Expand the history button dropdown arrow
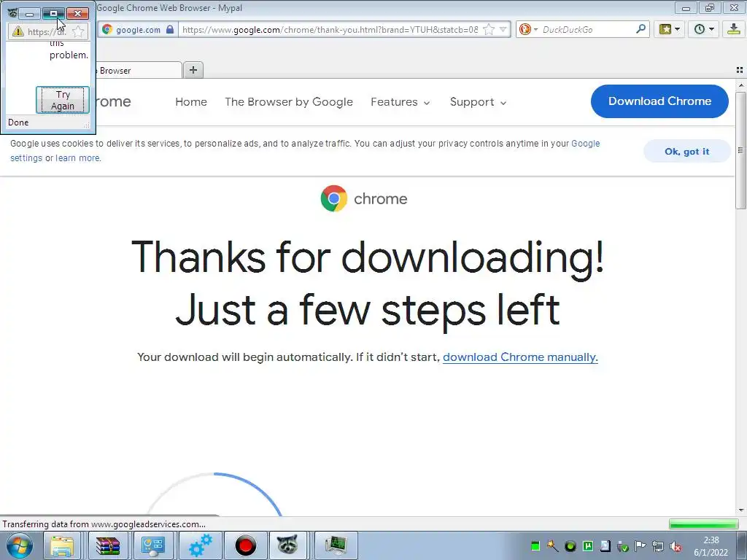Screen dimensions: 747x560 711,29
